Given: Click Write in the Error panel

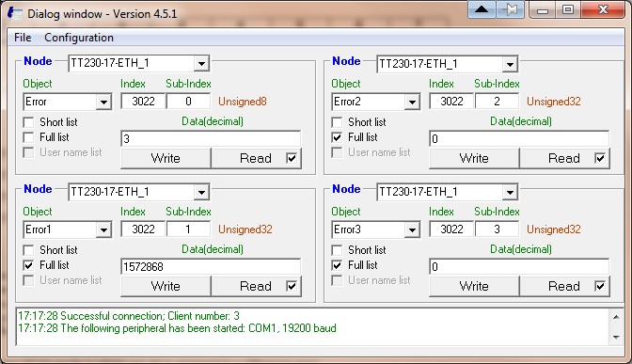Looking at the screenshot, I should coord(166,158).
